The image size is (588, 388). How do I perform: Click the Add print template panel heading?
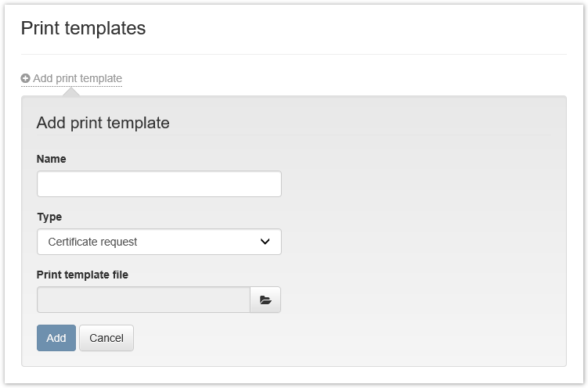point(103,123)
